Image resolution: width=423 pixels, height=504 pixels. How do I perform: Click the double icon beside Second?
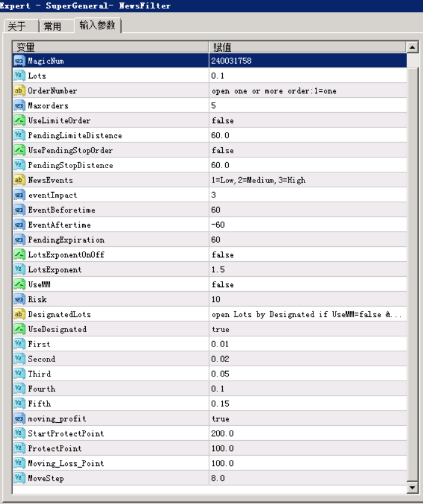click(19, 358)
